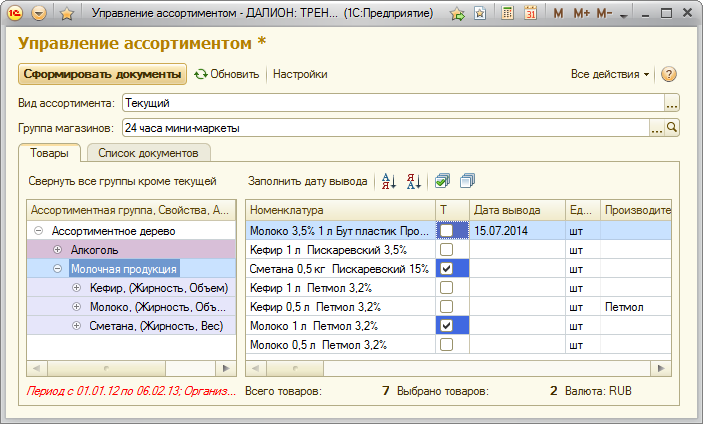Click the 1C application logo icon
The height and width of the screenshot is (424, 703).
click(15, 13)
